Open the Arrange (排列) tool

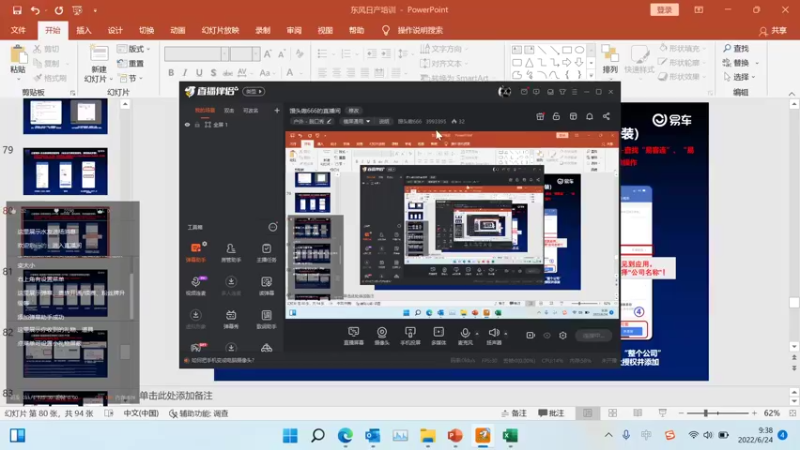click(610, 59)
